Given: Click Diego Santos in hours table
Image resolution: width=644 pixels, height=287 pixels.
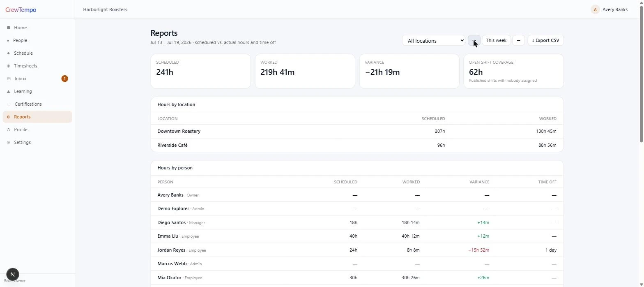Looking at the screenshot, I should point(171,222).
